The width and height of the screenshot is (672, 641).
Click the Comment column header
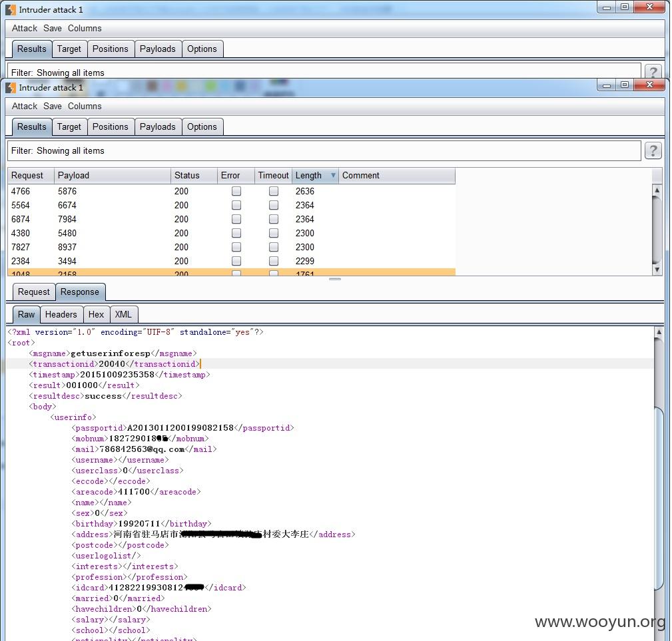tap(397, 176)
